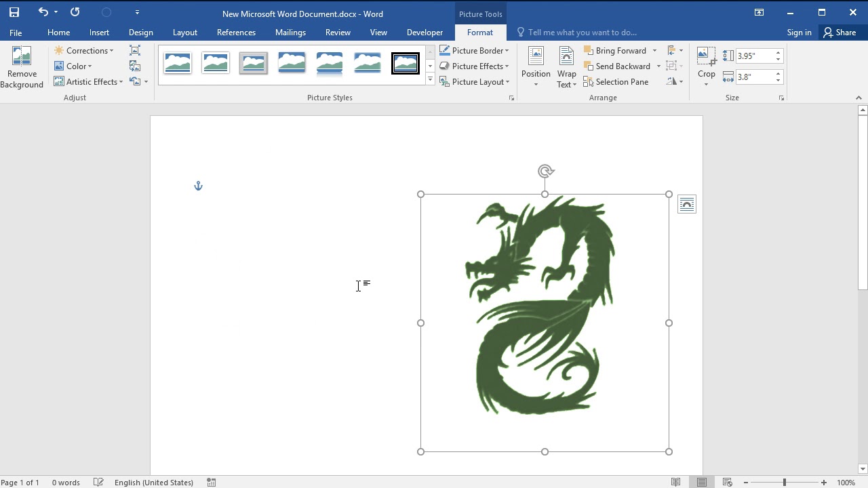The width and height of the screenshot is (868, 488).
Task: Click Sign in
Action: [x=799, y=33]
